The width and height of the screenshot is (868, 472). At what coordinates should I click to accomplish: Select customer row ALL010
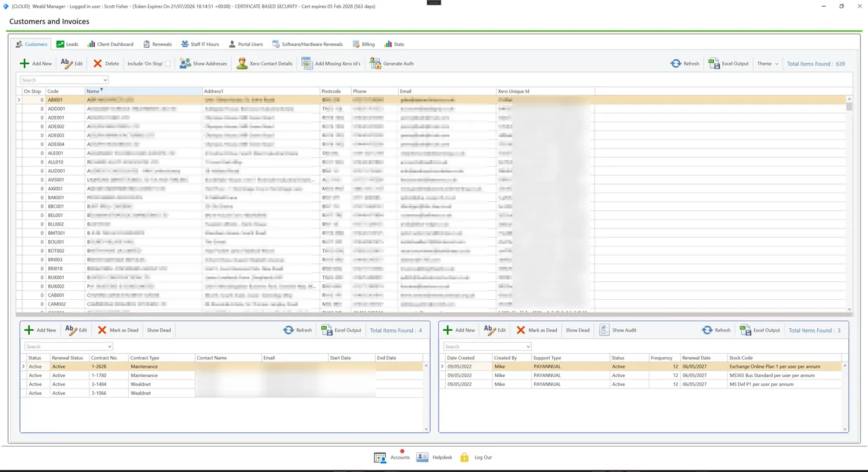pos(431,162)
